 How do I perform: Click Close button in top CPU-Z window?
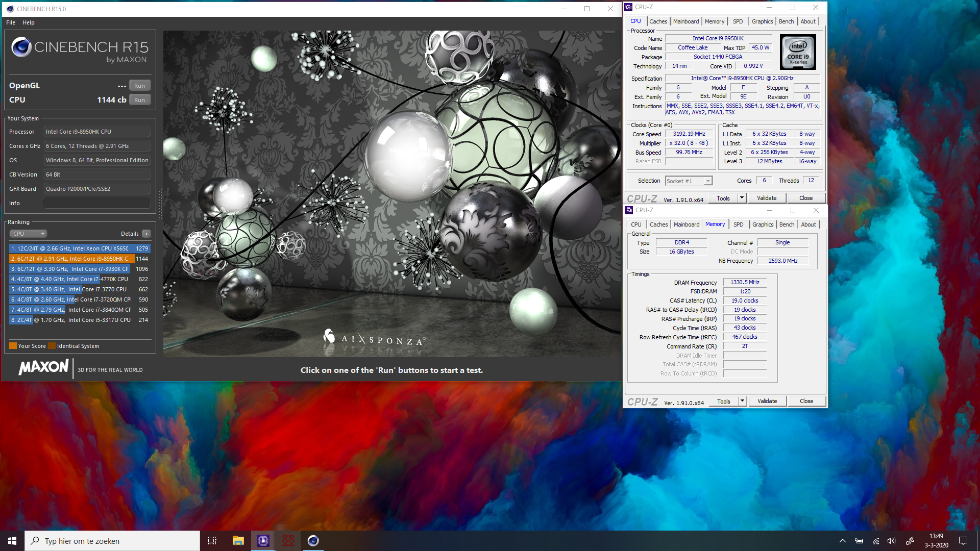(806, 198)
